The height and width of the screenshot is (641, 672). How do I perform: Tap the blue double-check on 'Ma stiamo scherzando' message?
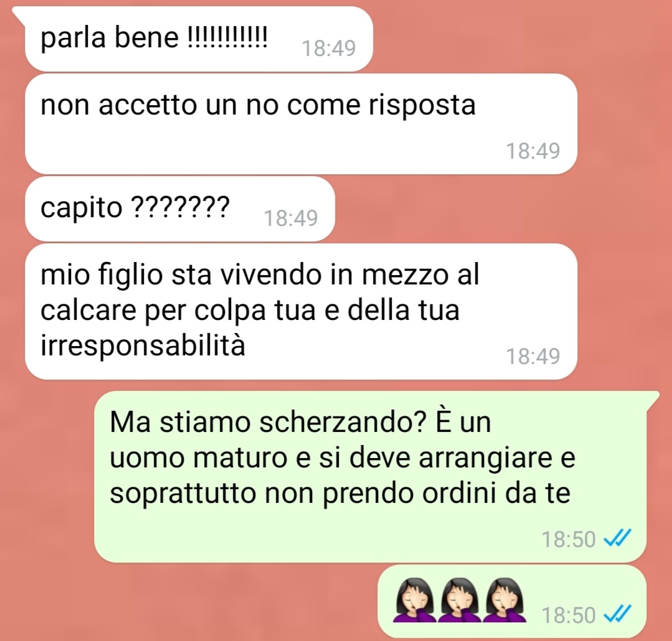(x=618, y=538)
